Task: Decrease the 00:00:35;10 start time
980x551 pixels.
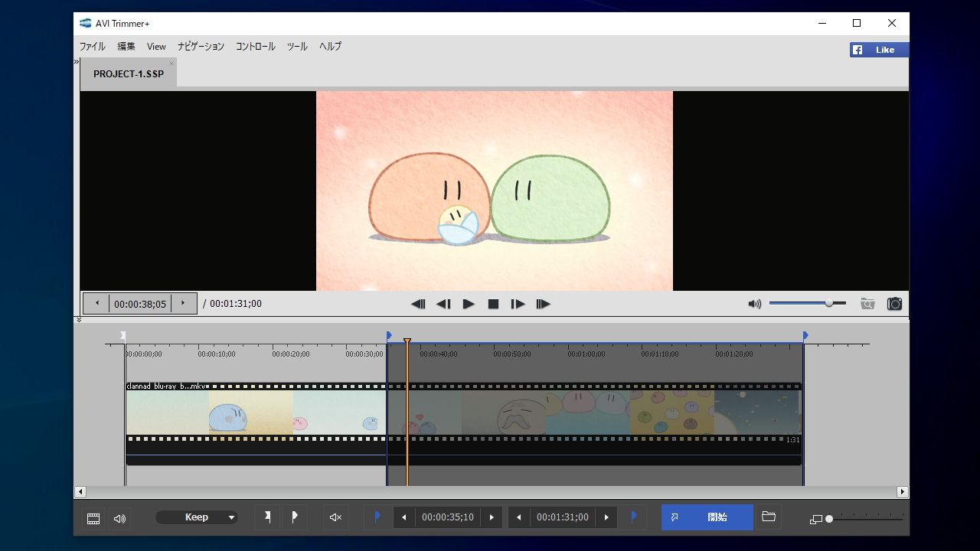Action: [x=404, y=517]
